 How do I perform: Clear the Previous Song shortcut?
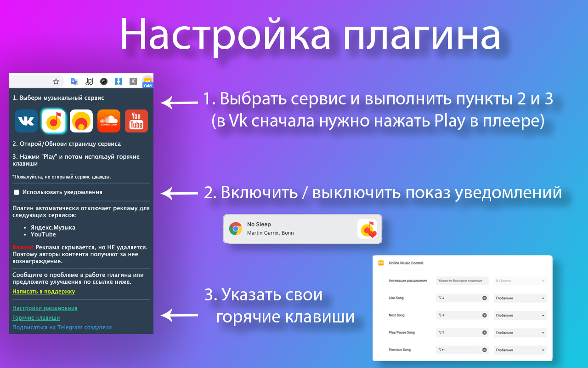[x=484, y=350]
